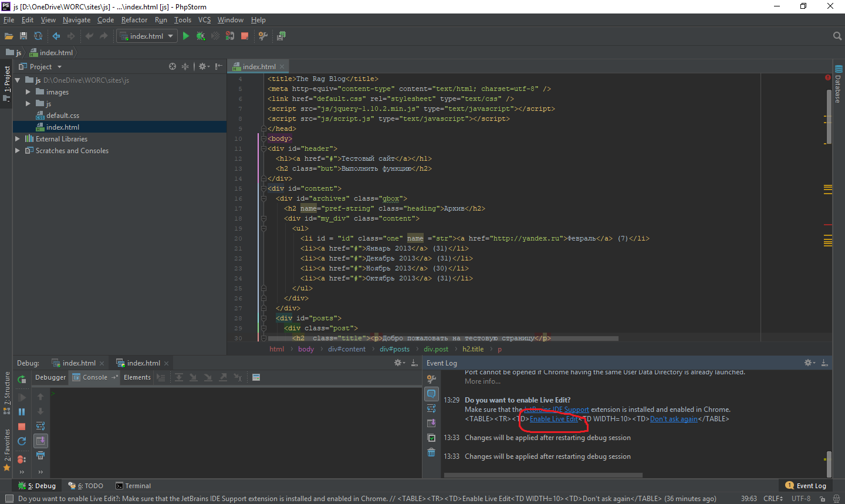Screen dimensions: 845x504
Task: Click the Save All toolbar icon
Action: point(23,36)
